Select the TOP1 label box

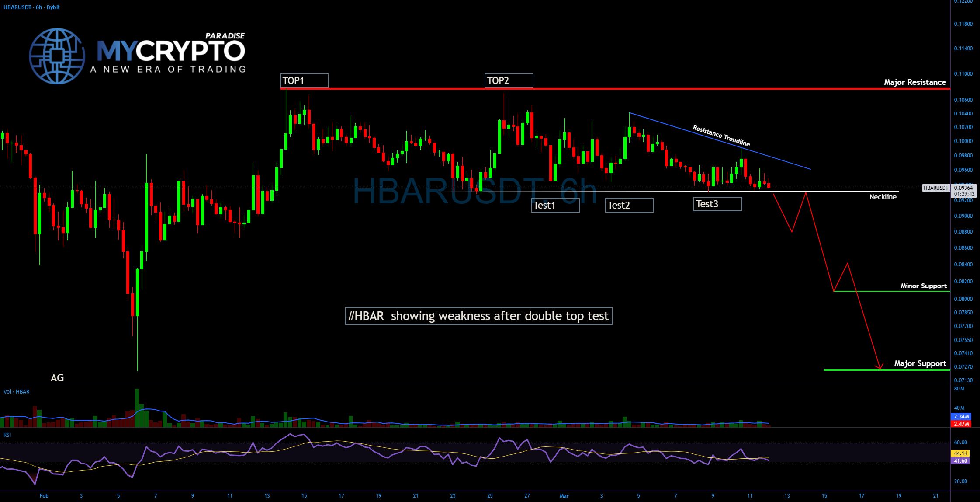[x=304, y=80]
